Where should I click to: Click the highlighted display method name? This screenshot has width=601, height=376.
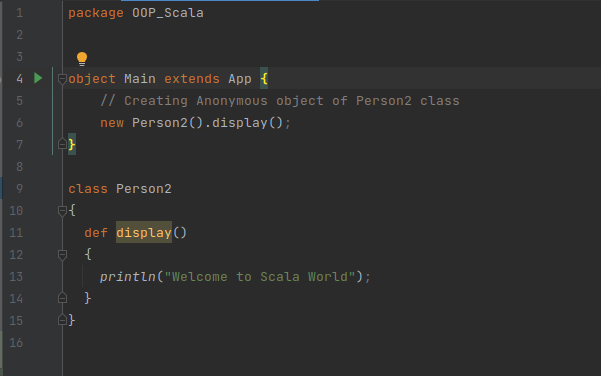click(x=144, y=232)
